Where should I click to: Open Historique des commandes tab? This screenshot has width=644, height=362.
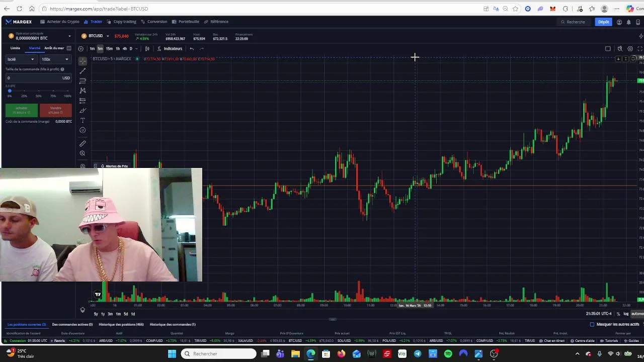(x=173, y=324)
